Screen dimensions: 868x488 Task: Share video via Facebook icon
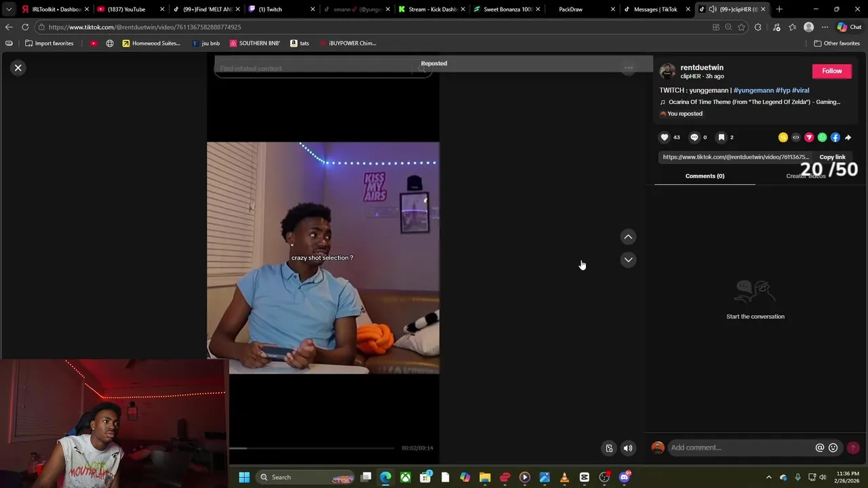point(835,138)
